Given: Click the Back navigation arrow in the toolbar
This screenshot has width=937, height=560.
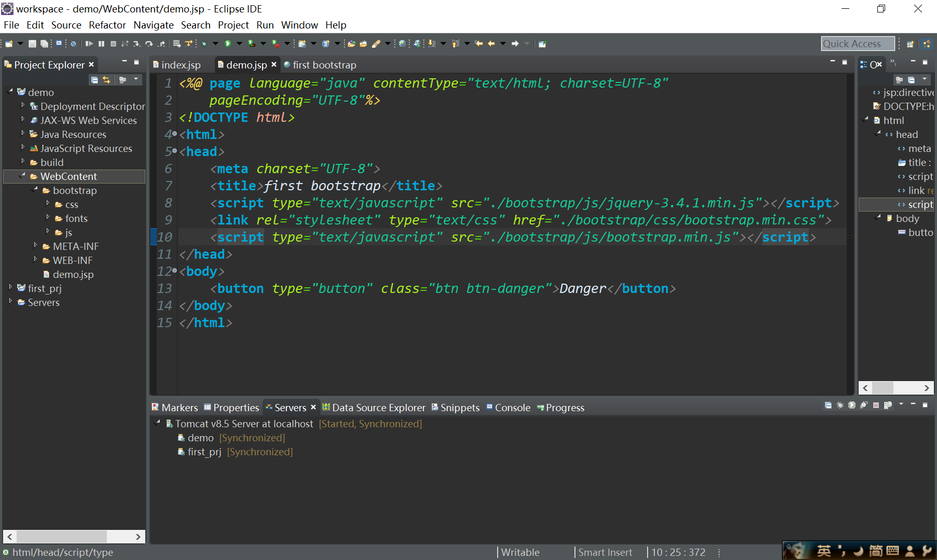Looking at the screenshot, I should [x=491, y=44].
